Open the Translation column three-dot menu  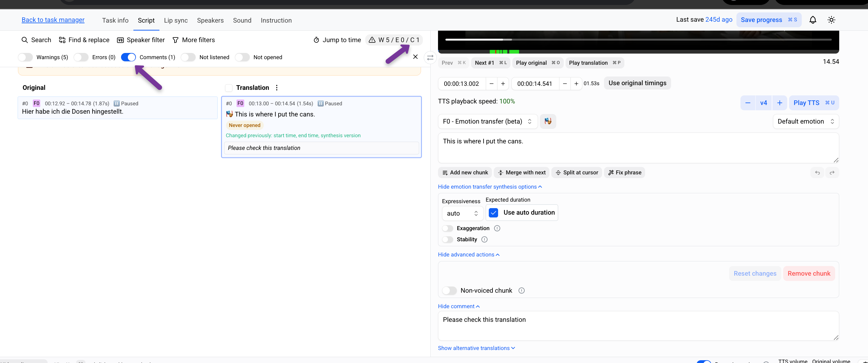(x=277, y=88)
